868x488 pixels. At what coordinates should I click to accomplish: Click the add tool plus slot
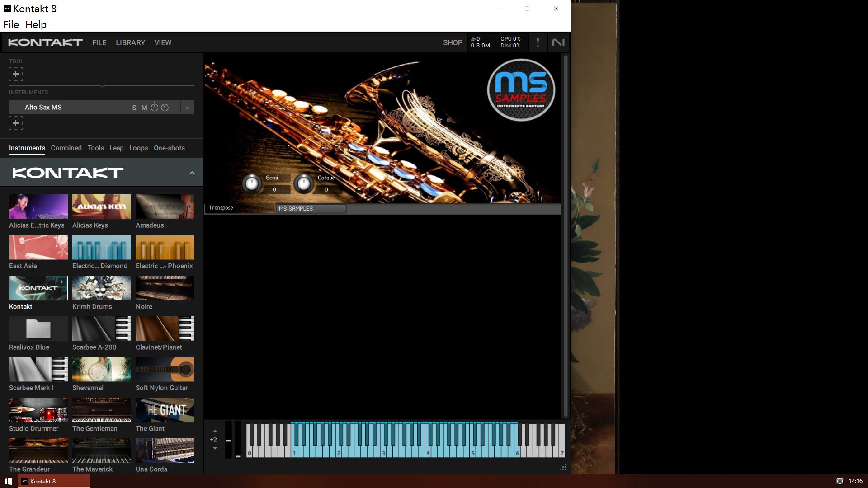click(x=15, y=74)
